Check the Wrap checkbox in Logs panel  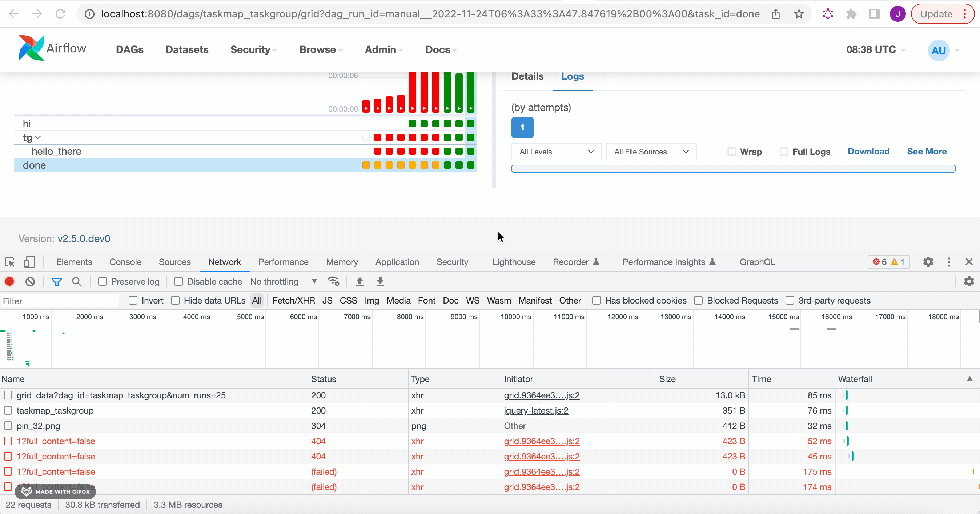pyautogui.click(x=731, y=152)
